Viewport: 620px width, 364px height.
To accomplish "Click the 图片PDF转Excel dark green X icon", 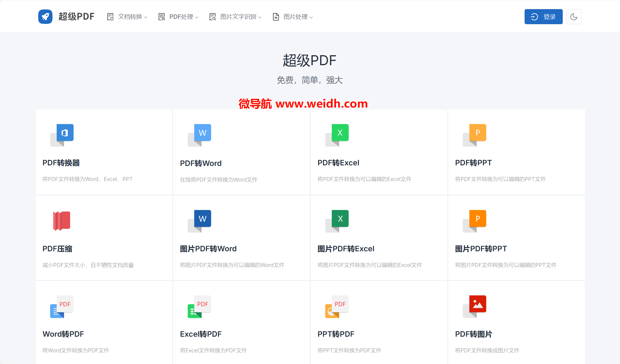I will pos(337,221).
